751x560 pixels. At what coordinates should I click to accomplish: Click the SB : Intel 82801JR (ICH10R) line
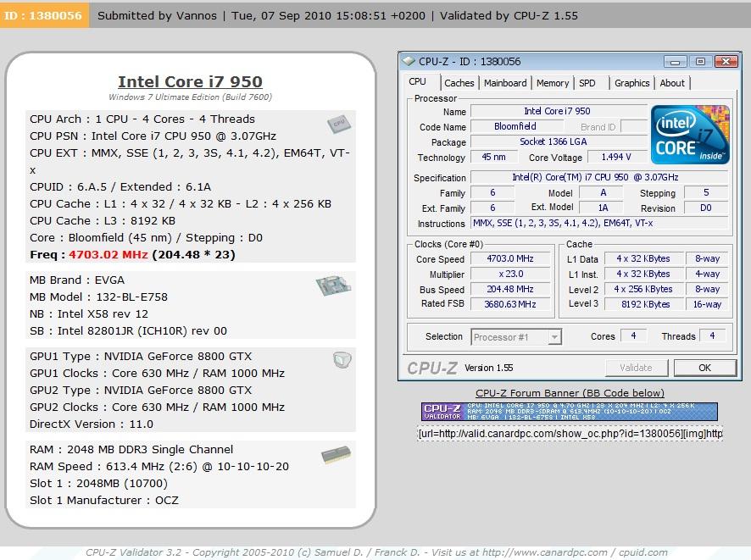point(128,330)
